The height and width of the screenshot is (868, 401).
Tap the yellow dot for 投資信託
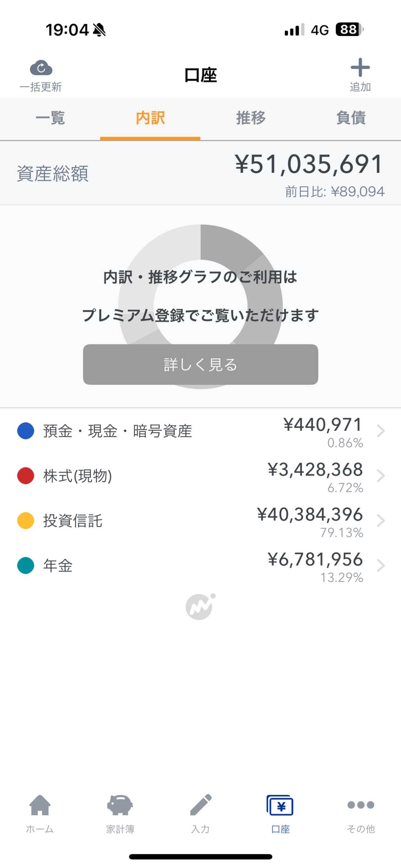pyautogui.click(x=26, y=521)
